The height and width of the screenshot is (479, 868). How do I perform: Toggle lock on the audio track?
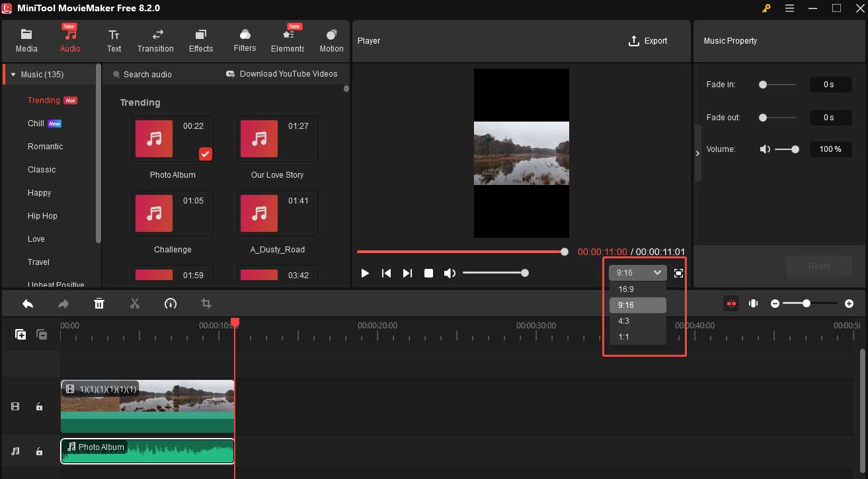point(39,451)
